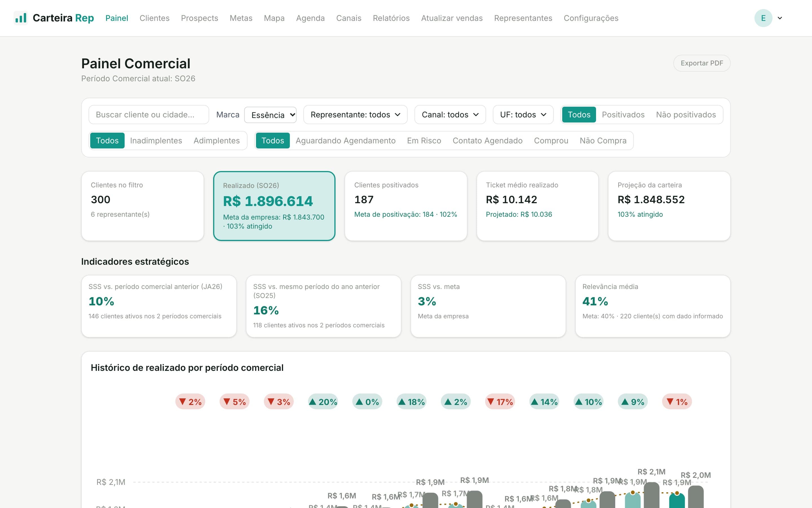The image size is (812, 508).
Task: Open the Mapa nav tab
Action: click(274, 18)
